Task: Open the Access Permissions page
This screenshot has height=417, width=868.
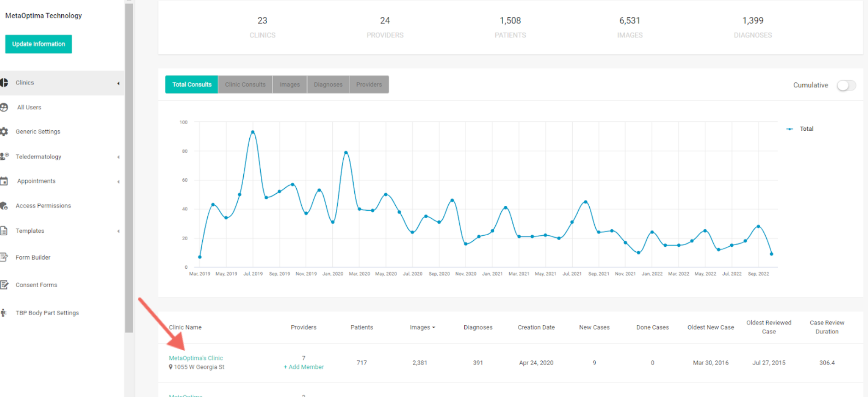Action: (43, 206)
